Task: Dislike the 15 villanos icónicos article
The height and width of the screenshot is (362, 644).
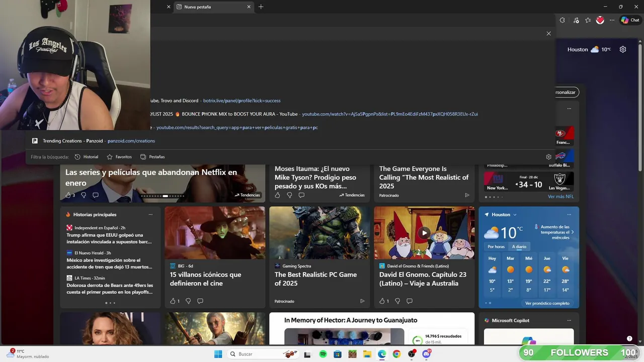Action: click(188, 301)
